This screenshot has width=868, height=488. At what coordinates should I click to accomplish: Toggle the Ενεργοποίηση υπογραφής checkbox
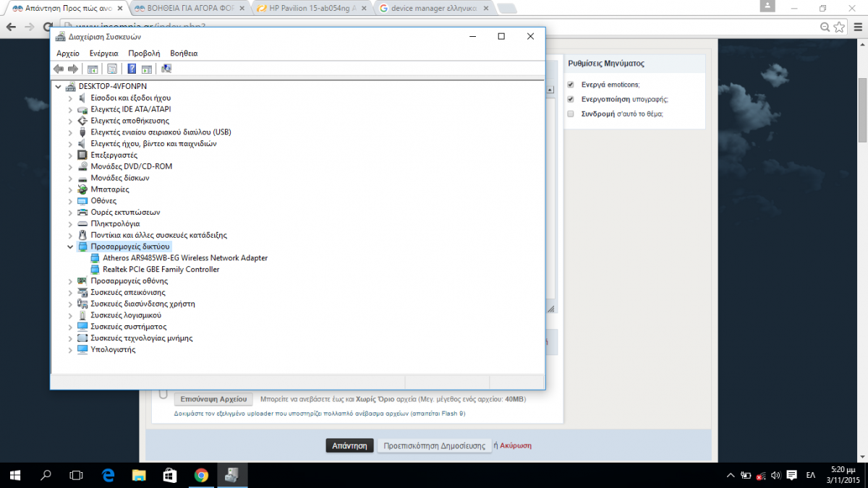click(571, 99)
